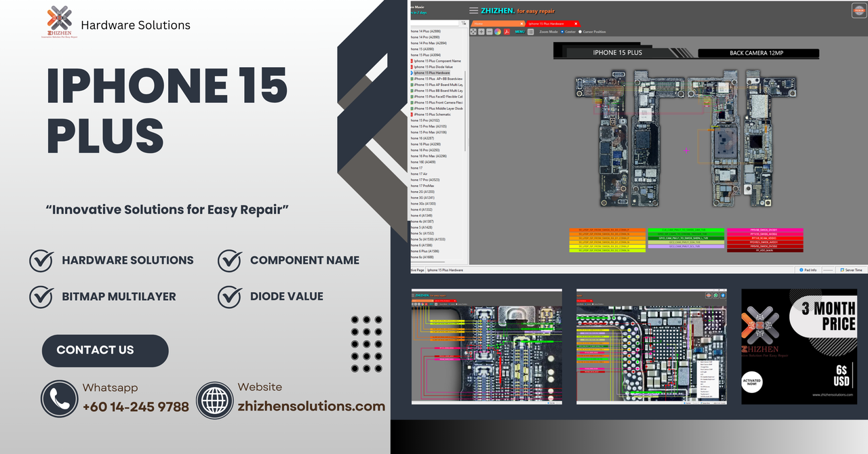
Task: Click the BACK CAMERA 12MP title banner
Action: point(758,53)
